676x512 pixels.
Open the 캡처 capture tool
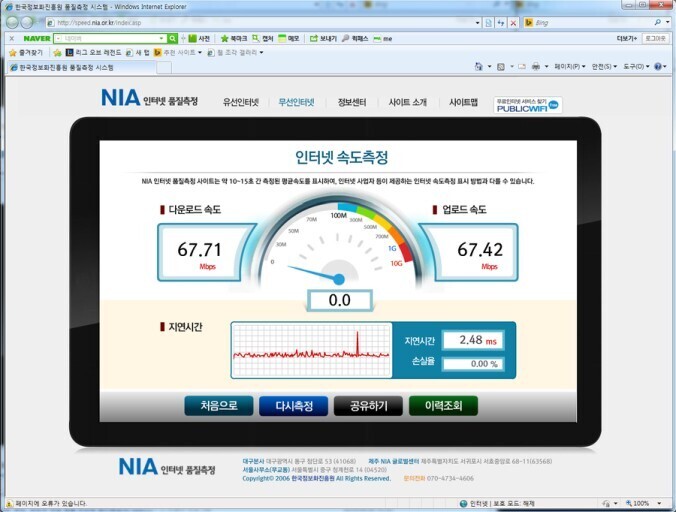pyautogui.click(x=263, y=38)
